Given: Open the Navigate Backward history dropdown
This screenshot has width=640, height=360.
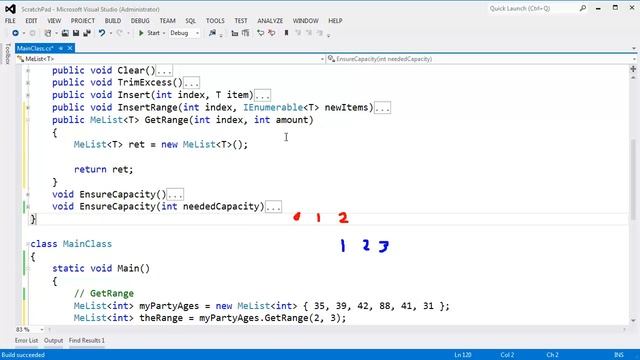Looking at the screenshot, I should tap(24, 33).
